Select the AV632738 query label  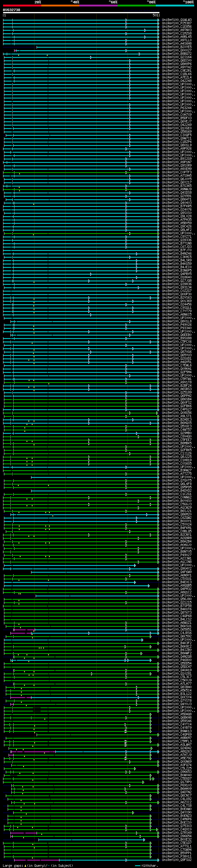(11, 10)
